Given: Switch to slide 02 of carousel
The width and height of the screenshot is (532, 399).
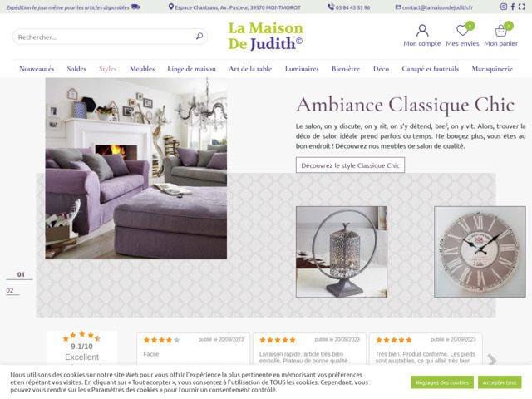Looking at the screenshot, I should [x=10, y=290].
